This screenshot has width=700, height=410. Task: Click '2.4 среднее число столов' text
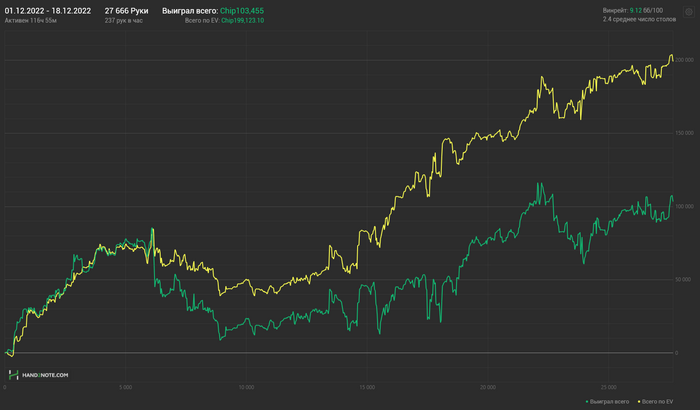tap(639, 19)
